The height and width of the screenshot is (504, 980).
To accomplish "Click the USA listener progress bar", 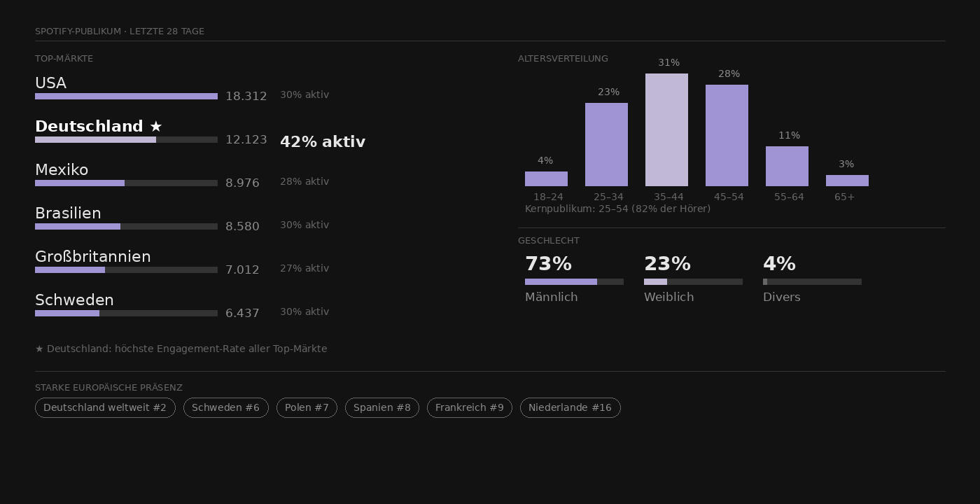I will tap(126, 97).
